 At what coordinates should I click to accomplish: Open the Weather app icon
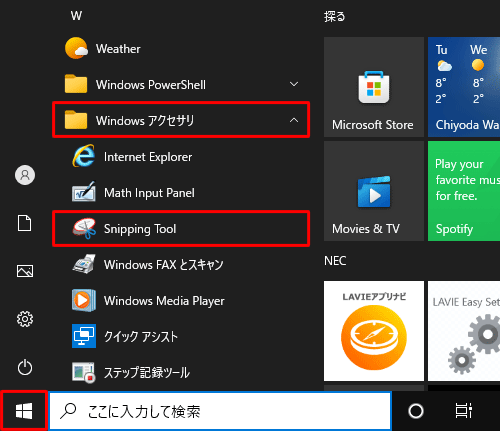(76, 48)
